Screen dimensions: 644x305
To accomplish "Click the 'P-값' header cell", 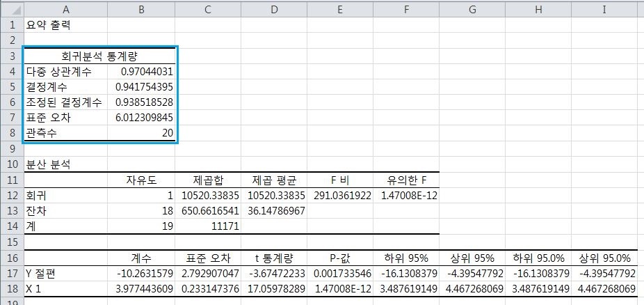I will coord(339,258).
